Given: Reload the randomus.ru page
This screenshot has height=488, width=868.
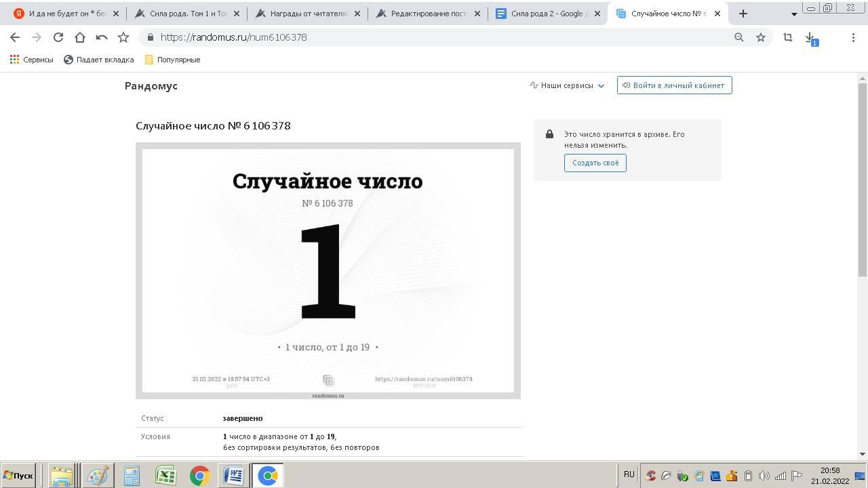Looking at the screenshot, I should tap(58, 37).
